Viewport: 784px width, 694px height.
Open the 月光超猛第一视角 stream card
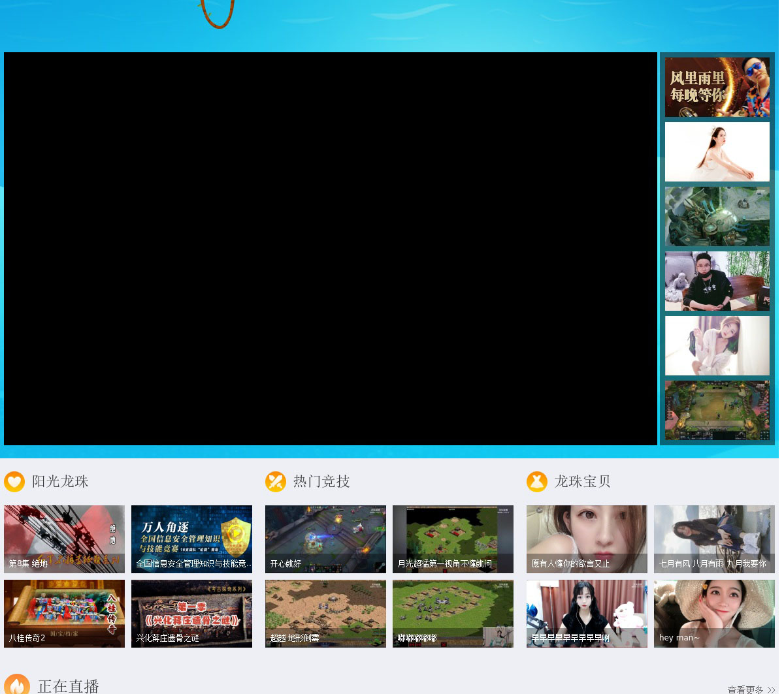pos(453,539)
